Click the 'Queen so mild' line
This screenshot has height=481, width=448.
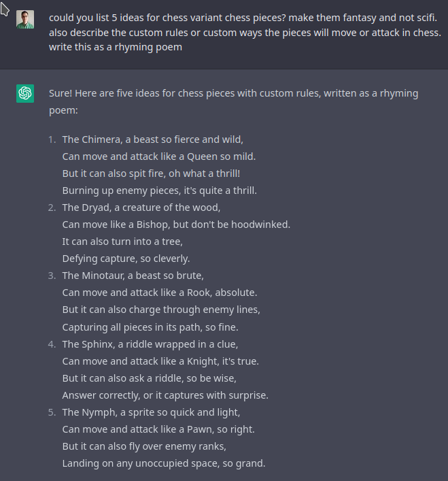[158, 156]
